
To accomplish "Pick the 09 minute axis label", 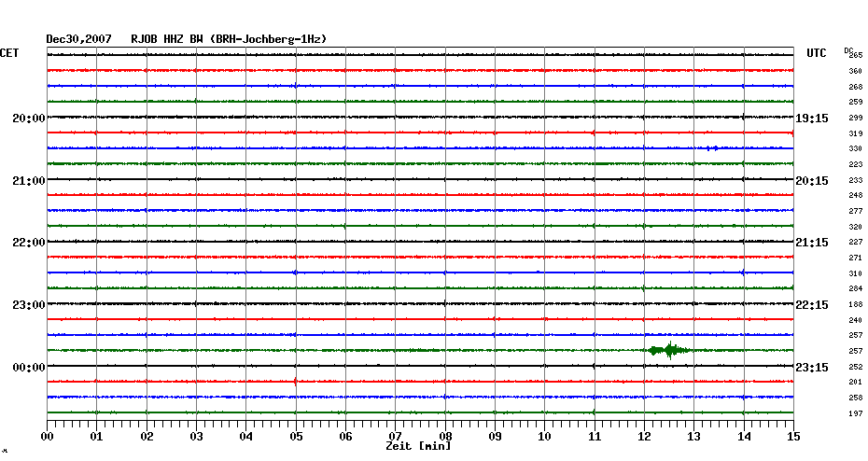I will (x=495, y=437).
